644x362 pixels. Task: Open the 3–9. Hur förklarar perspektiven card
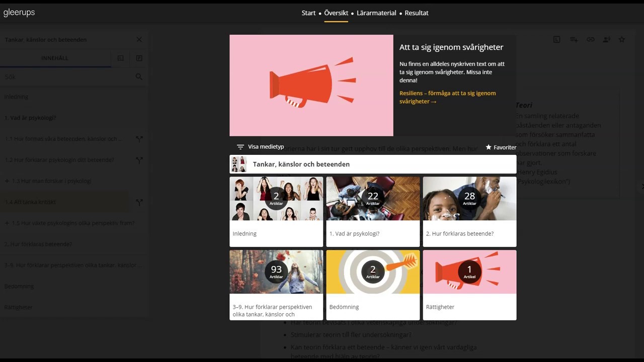(x=276, y=285)
